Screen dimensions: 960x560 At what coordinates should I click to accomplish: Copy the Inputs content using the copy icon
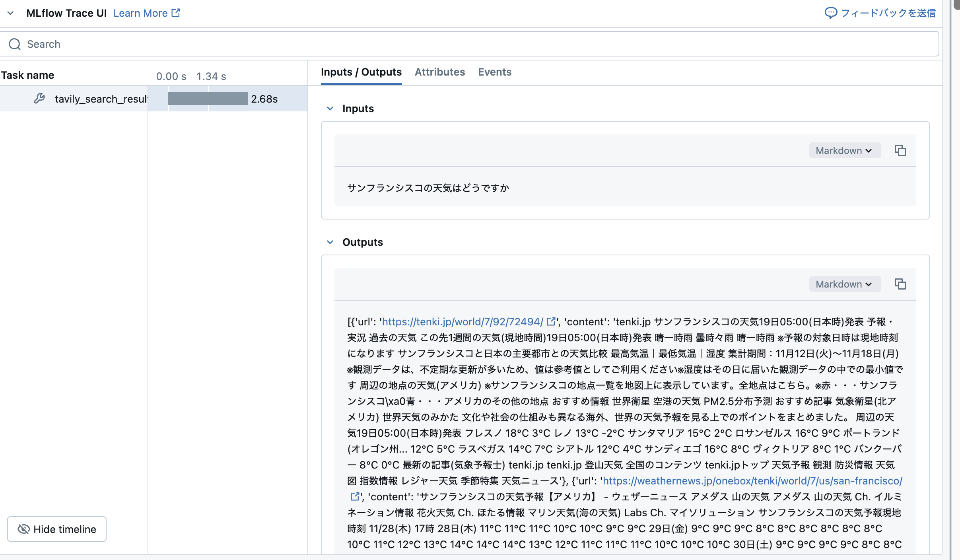[x=900, y=150]
